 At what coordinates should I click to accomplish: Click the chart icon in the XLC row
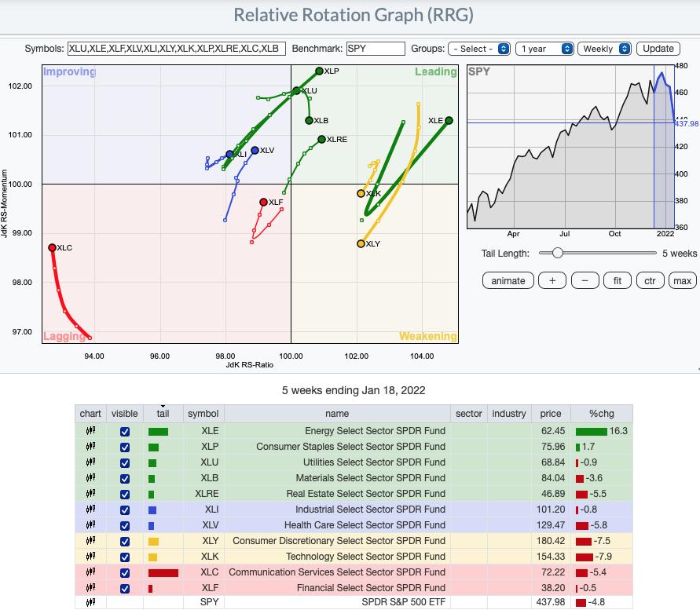tap(90, 572)
